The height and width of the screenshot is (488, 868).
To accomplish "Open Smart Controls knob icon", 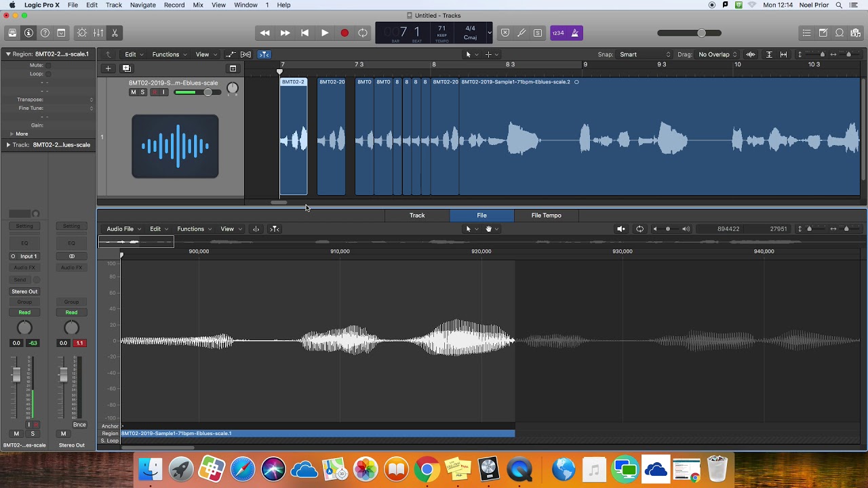I will tap(82, 33).
